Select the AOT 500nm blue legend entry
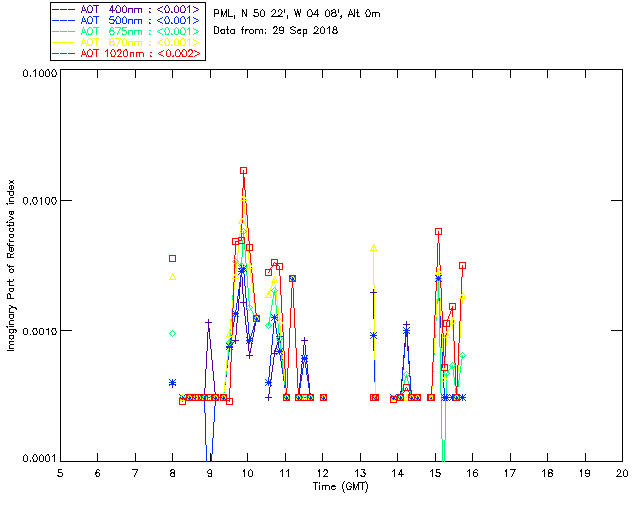Viewport: 640px width, 512px height. point(127,20)
